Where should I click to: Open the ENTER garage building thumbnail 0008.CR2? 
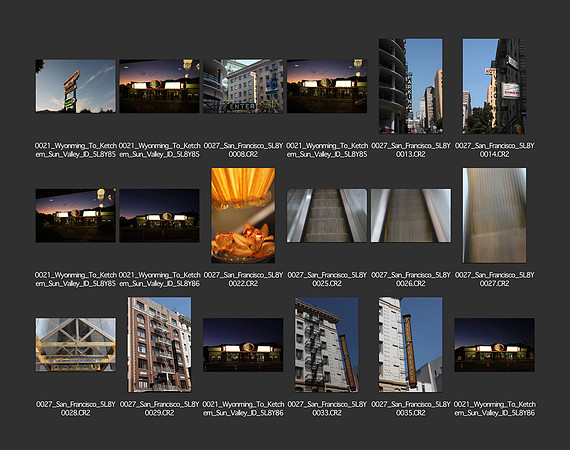point(243,86)
